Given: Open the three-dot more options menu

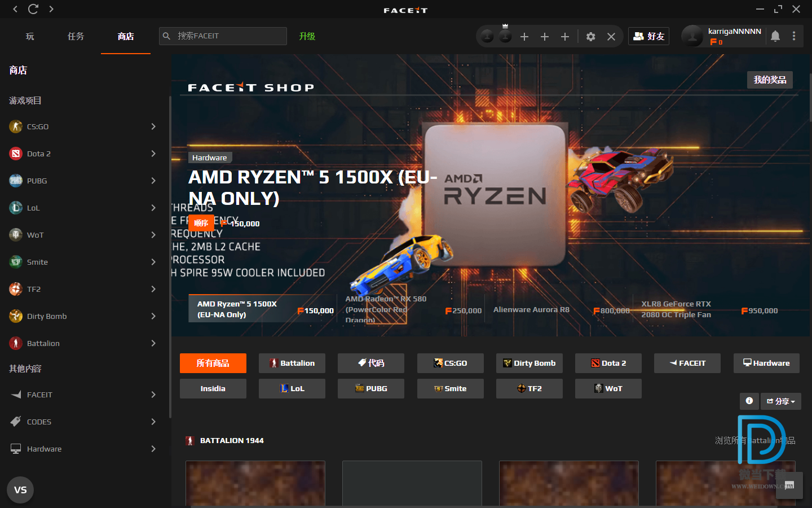Looking at the screenshot, I should 794,36.
